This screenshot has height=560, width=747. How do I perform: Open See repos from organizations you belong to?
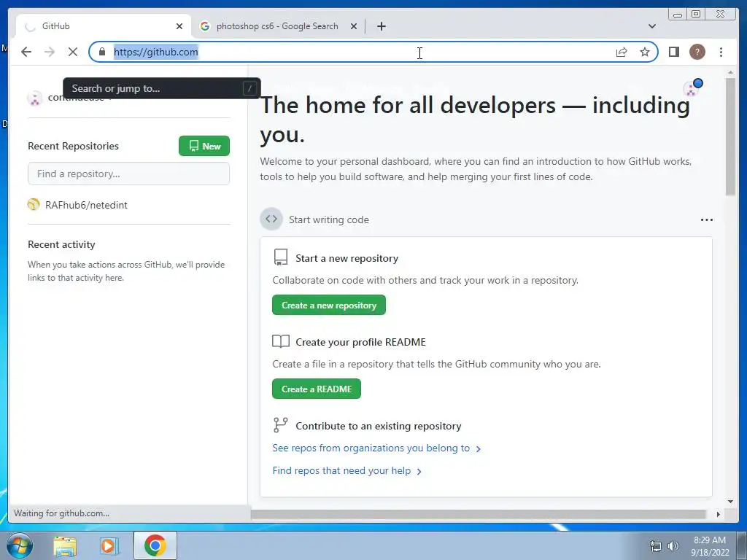pos(376,448)
